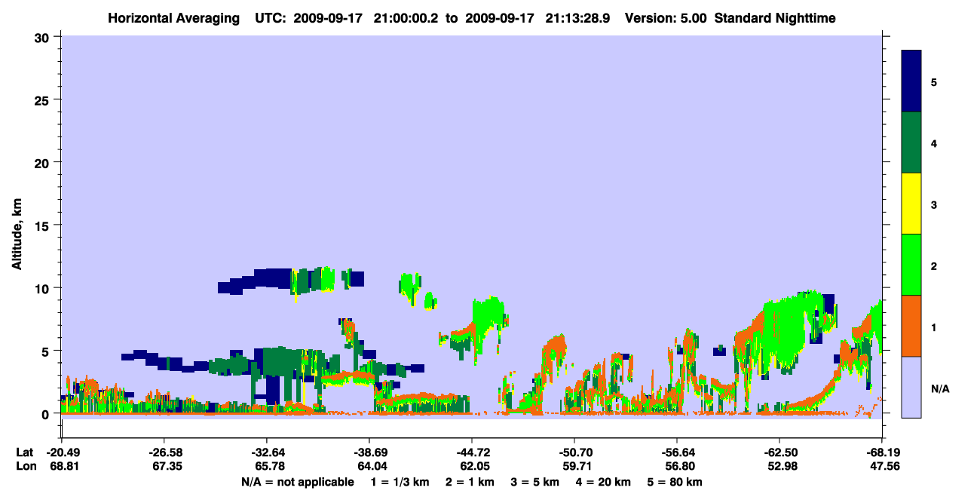Click the colorbar label 'N/A'
The image size is (980, 503).
click(940, 388)
